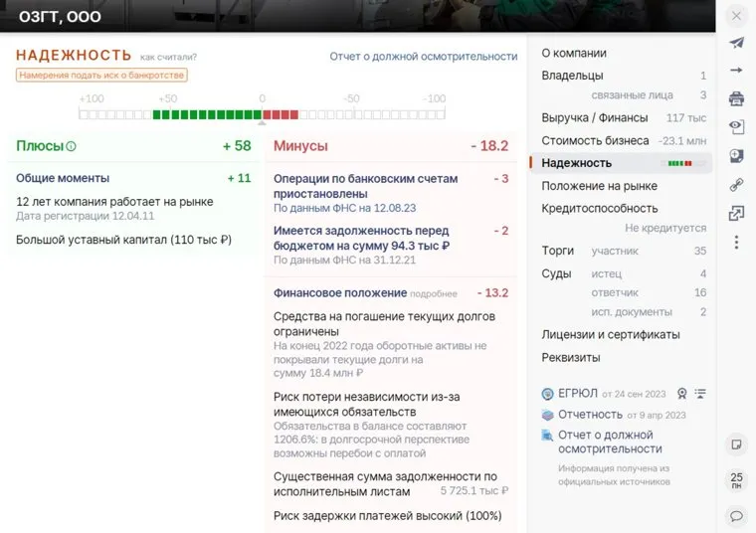Screen dimensions: 756x533
Task: Click the list icon beside ЕГРЮЛ date
Action: (x=700, y=394)
